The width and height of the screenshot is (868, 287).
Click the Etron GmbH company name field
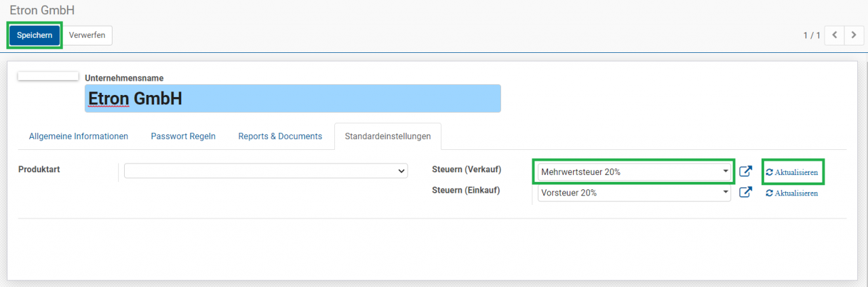tap(293, 98)
